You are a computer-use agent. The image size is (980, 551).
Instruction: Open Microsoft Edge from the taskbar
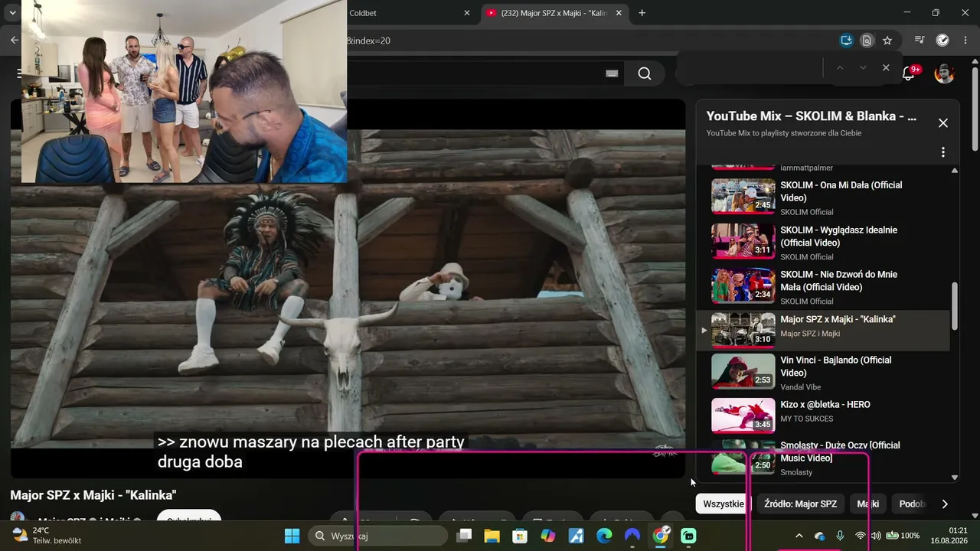click(x=604, y=536)
